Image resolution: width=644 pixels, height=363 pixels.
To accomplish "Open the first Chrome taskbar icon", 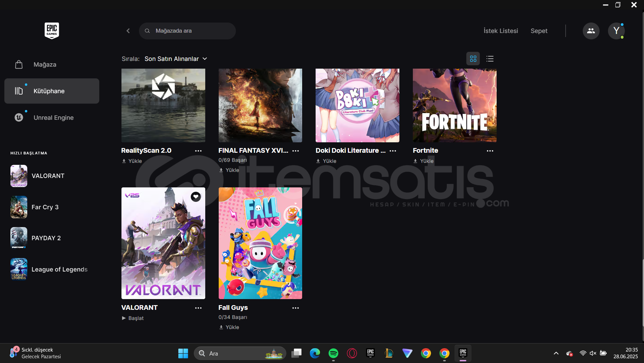I will coord(426,353).
